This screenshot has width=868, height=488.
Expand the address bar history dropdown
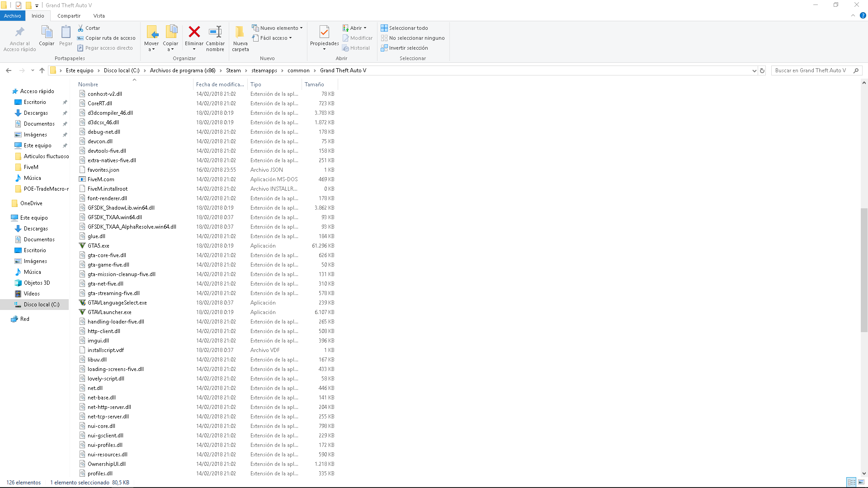click(754, 70)
